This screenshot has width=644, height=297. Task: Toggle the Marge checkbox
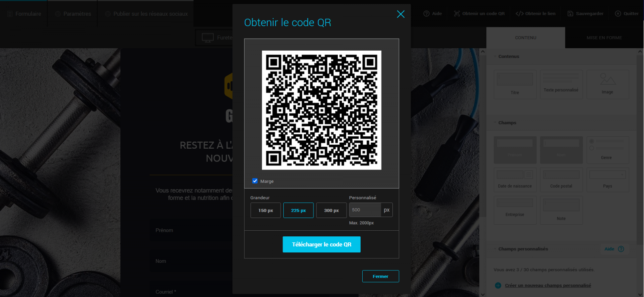(255, 181)
